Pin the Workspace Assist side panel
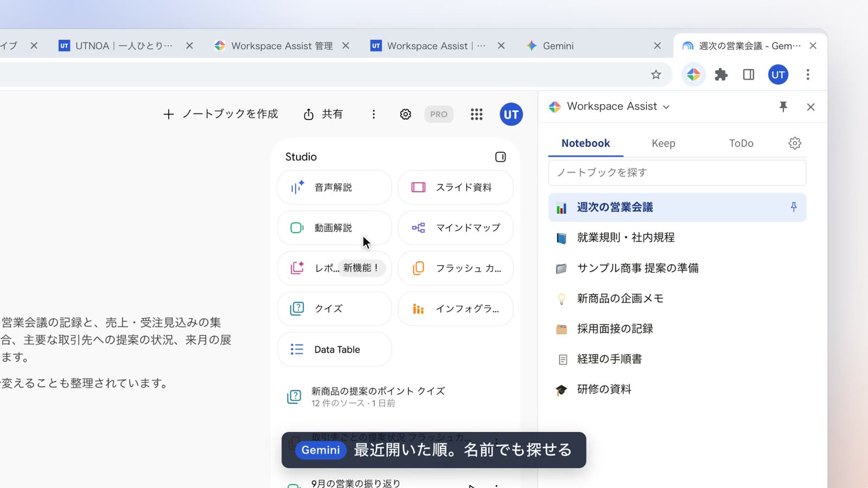Viewport: 868px width, 488px height. coord(783,107)
